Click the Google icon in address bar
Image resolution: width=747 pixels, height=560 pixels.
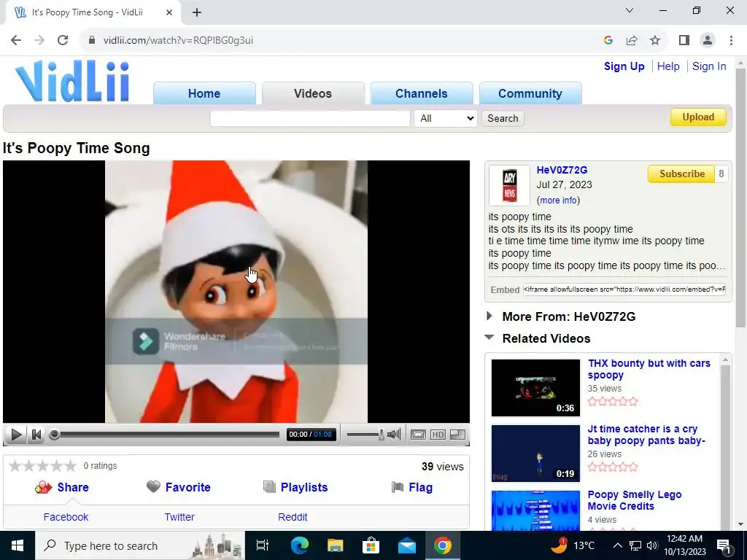(608, 40)
